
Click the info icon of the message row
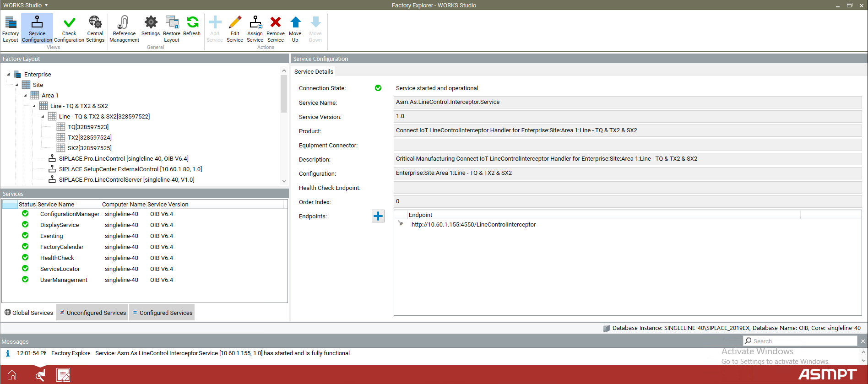click(7, 353)
